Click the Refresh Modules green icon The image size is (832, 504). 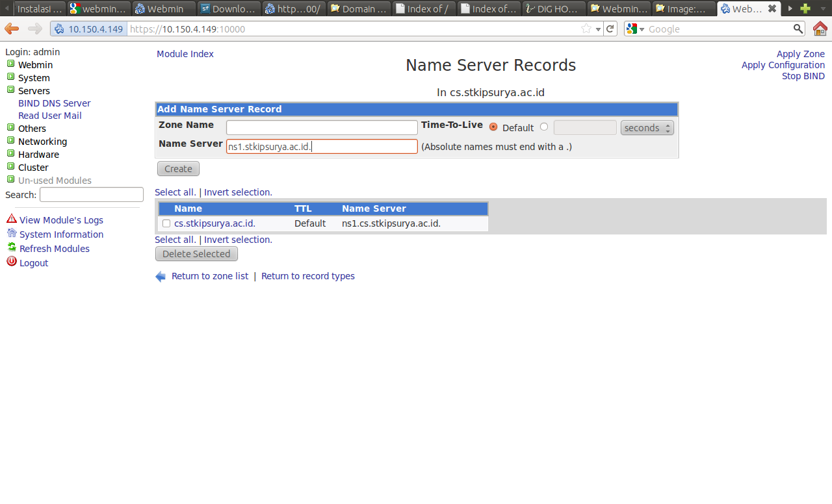pyautogui.click(x=12, y=247)
